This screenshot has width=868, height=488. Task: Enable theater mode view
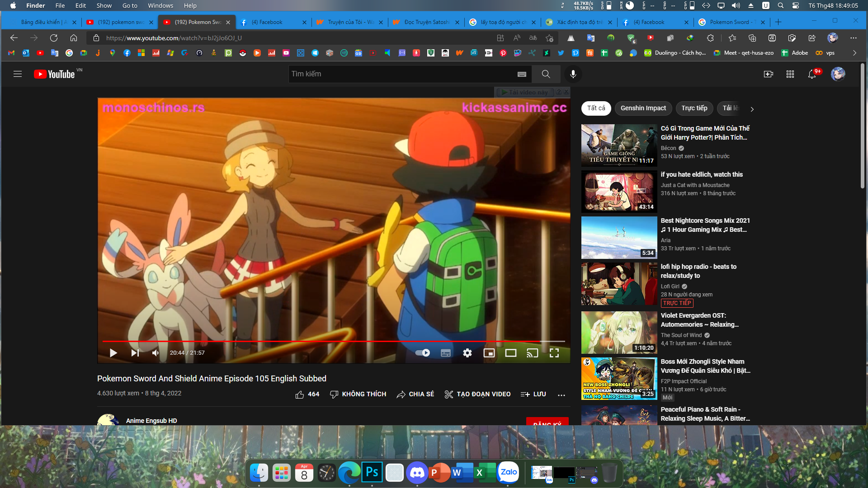pyautogui.click(x=511, y=353)
